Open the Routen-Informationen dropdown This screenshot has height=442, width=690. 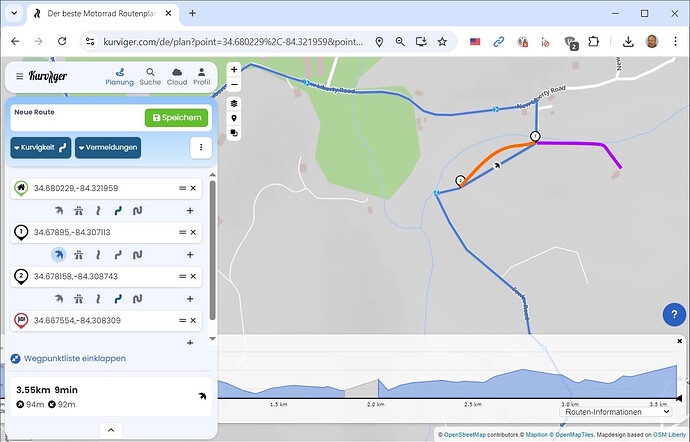tap(610, 411)
